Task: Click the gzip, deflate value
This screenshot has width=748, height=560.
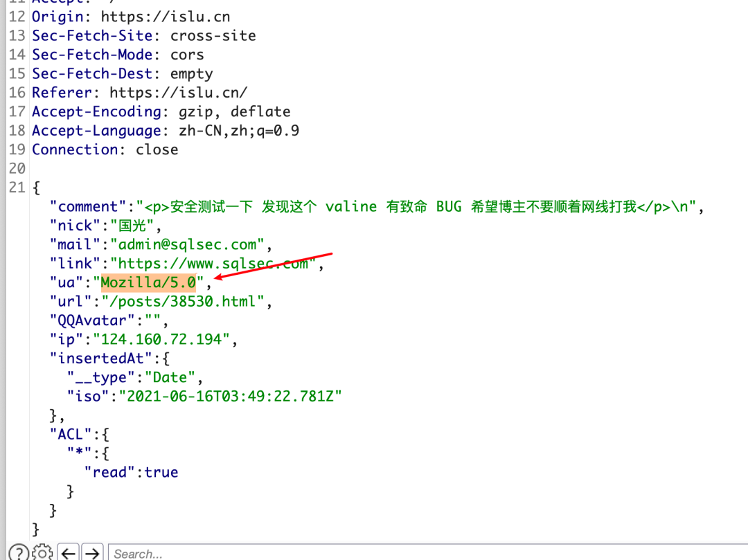Action: click(x=235, y=111)
